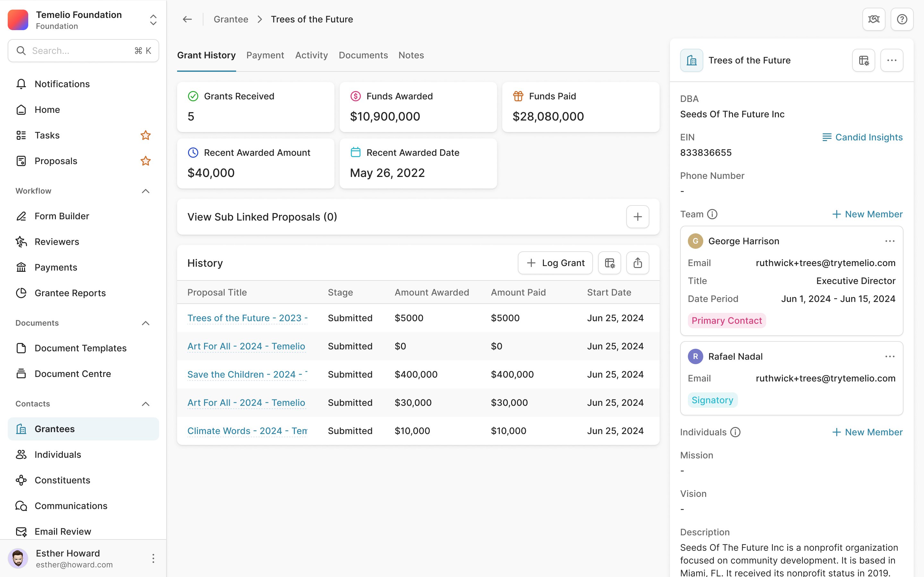924x577 pixels.
Task: Click the Search input field
Action: [83, 51]
